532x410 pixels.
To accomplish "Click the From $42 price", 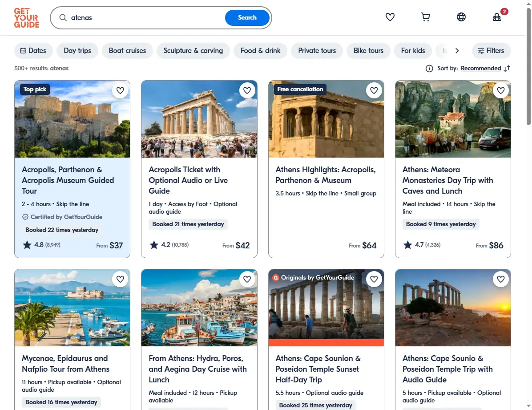I will pos(236,245).
